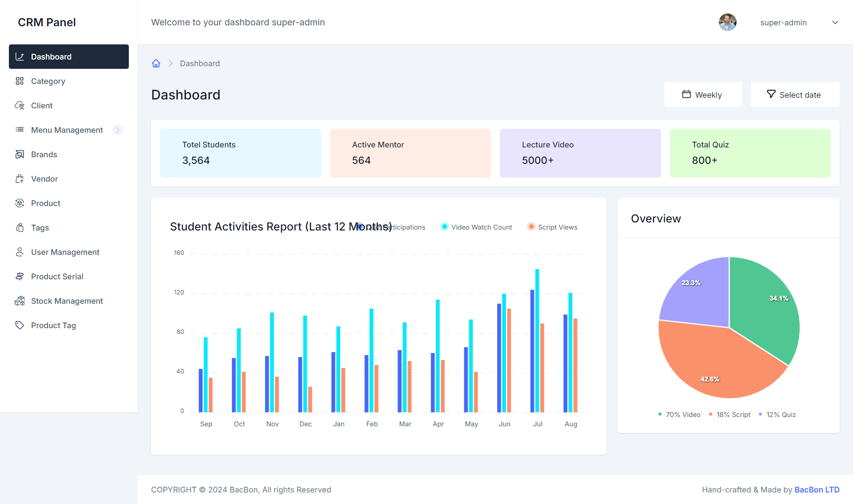Click the Product Tag label icon
This screenshot has width=853, height=504.
coord(20,325)
